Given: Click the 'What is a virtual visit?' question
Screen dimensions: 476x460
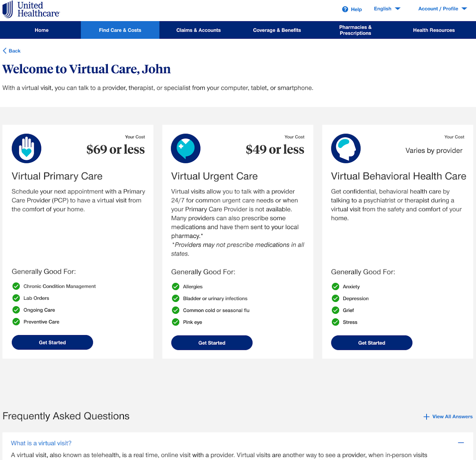Looking at the screenshot, I should [x=41, y=443].
